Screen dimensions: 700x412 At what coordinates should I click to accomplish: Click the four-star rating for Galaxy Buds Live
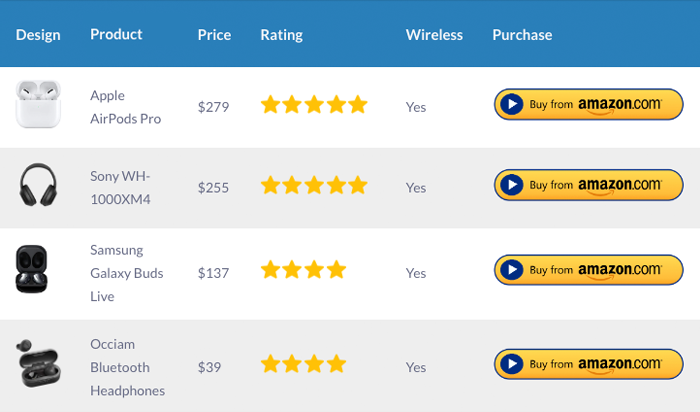303,270
